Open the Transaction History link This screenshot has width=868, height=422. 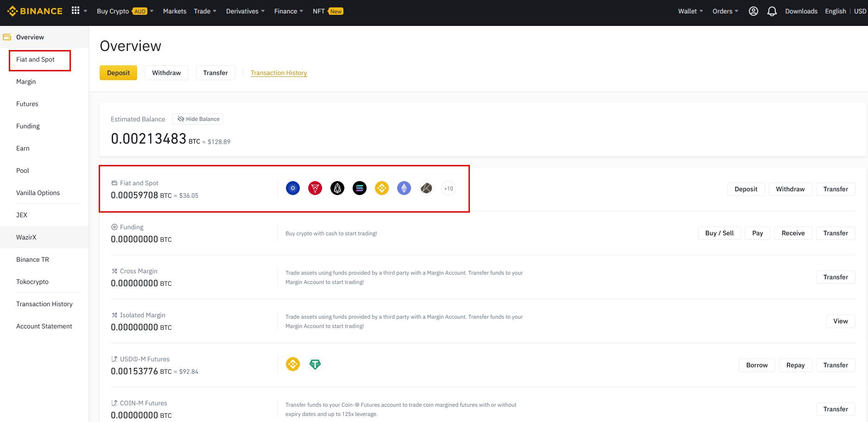(x=279, y=73)
